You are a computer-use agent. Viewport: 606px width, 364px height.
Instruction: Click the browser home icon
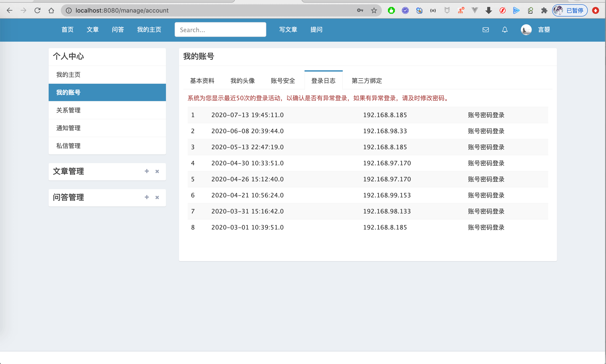(51, 10)
